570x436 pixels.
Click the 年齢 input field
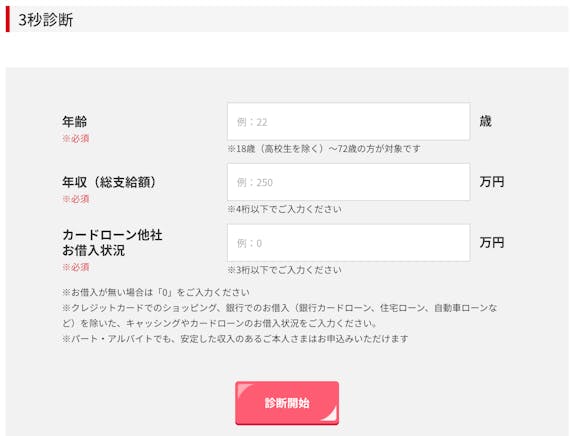(348, 122)
